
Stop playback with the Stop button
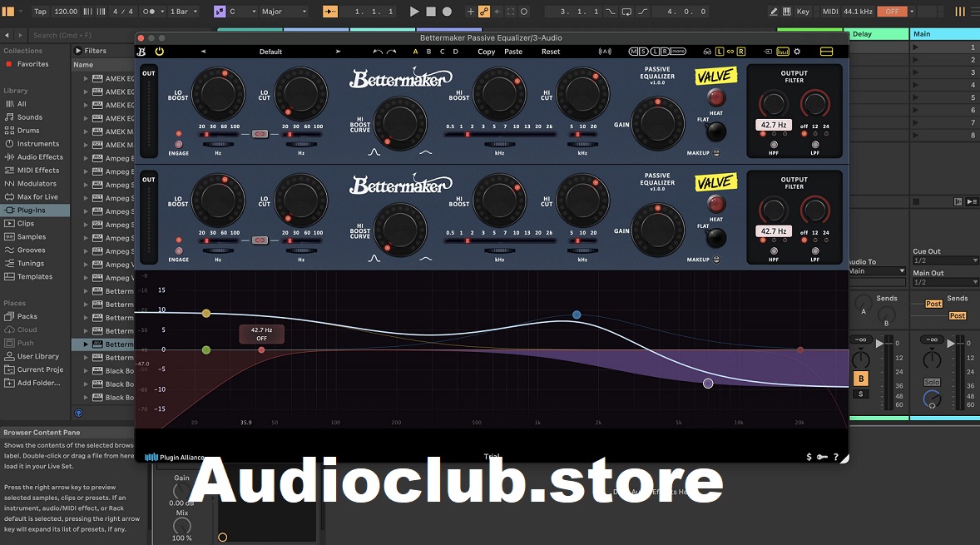coord(431,12)
